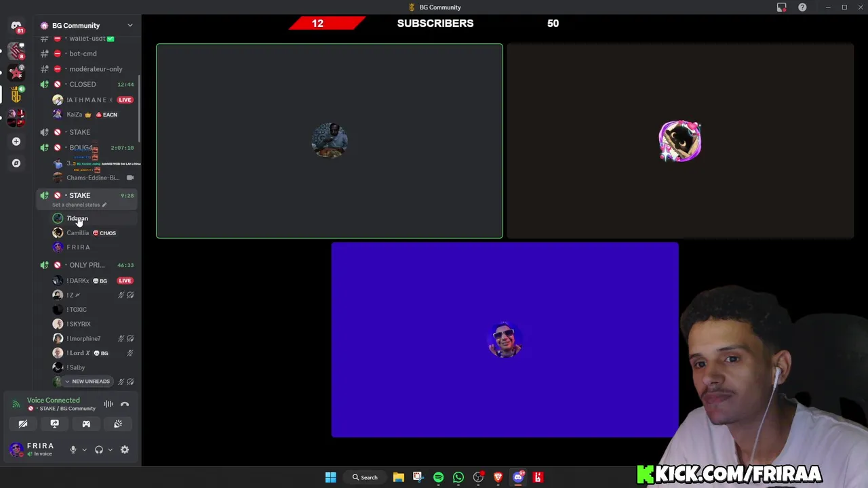Mute microphone in the user panel
The image size is (868, 488).
pyautogui.click(x=73, y=449)
